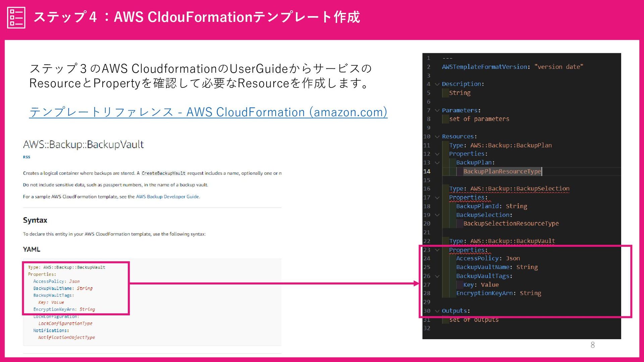Click EncryptionKeyArn: String in the editor
The width and height of the screenshot is (644, 362).
(x=499, y=293)
